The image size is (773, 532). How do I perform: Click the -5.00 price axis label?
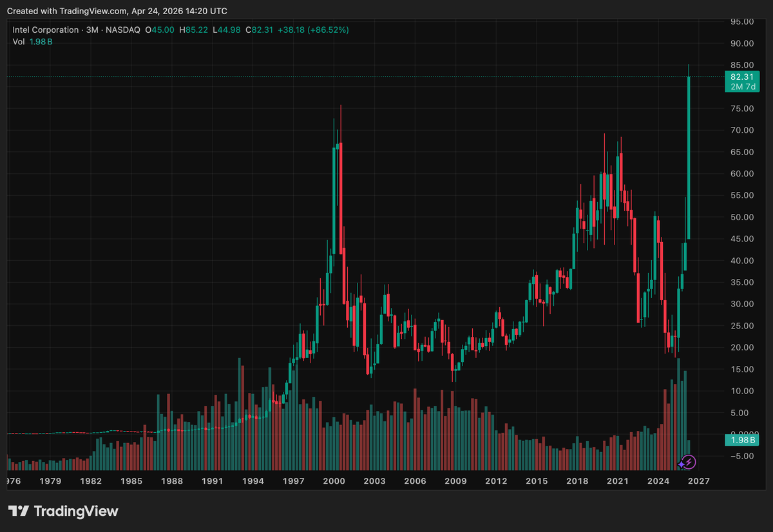[x=742, y=456]
